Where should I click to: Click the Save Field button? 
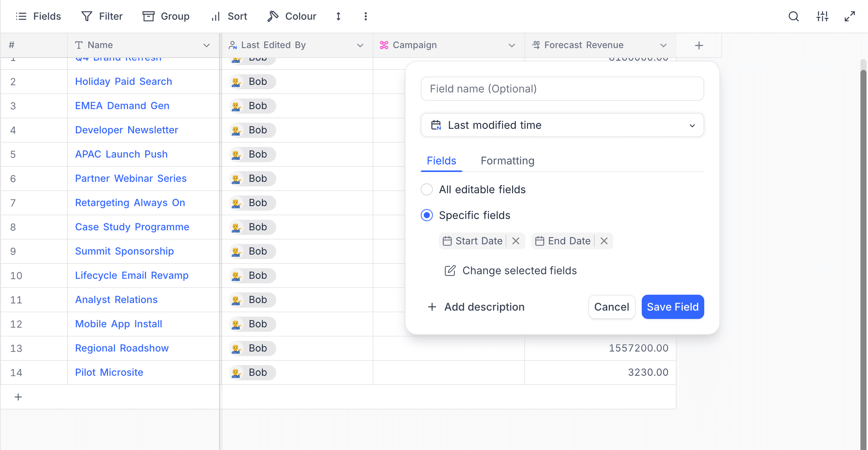point(672,307)
